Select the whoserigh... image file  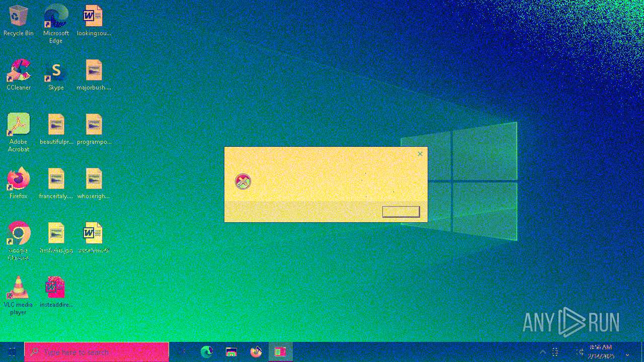(94, 184)
